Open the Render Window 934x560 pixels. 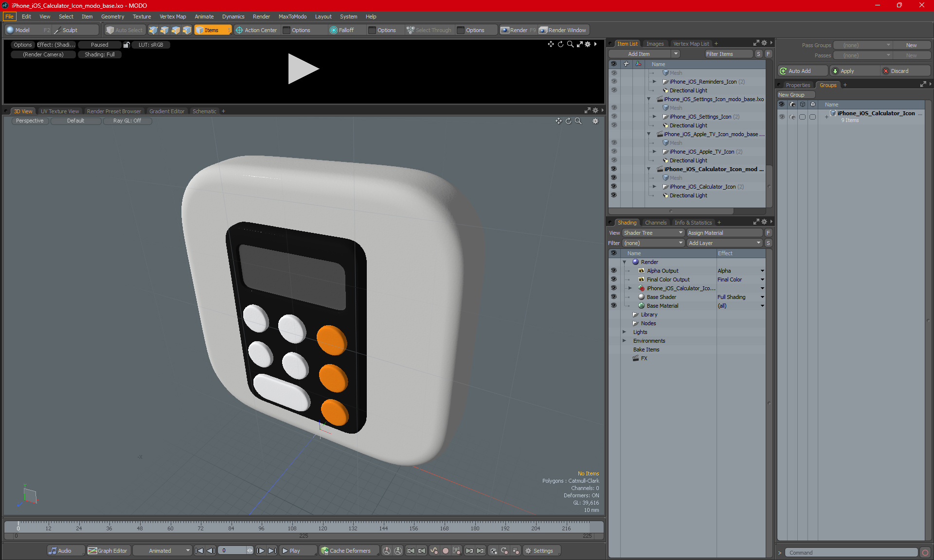pos(563,30)
